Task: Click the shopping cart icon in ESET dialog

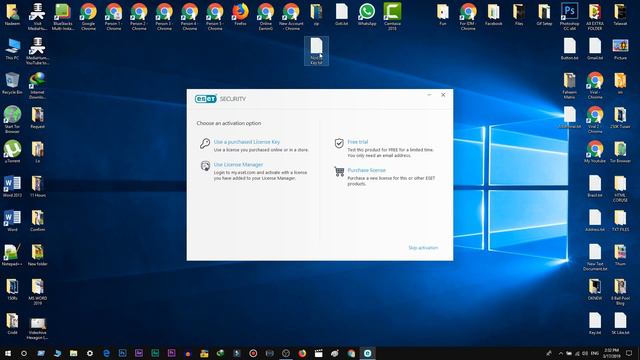Action: pos(339,172)
